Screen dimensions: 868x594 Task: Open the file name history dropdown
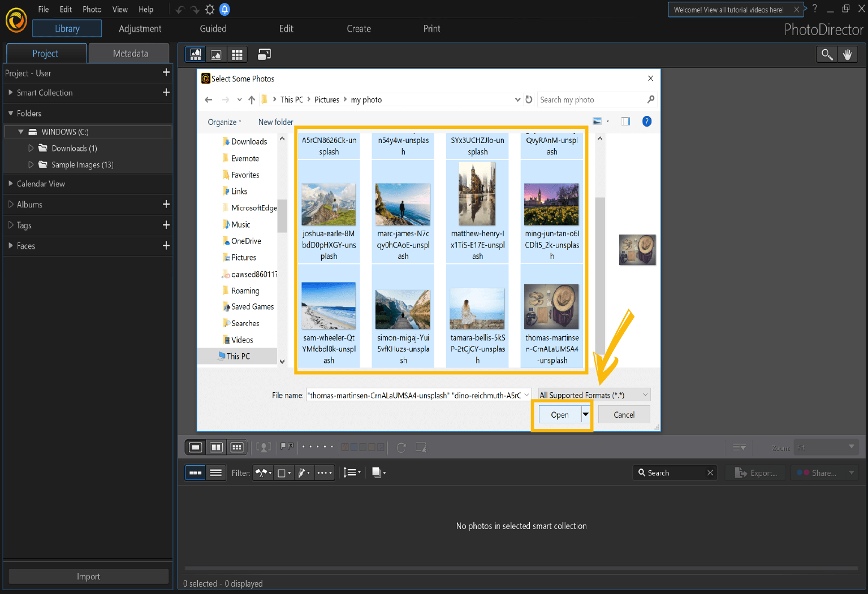tap(528, 394)
